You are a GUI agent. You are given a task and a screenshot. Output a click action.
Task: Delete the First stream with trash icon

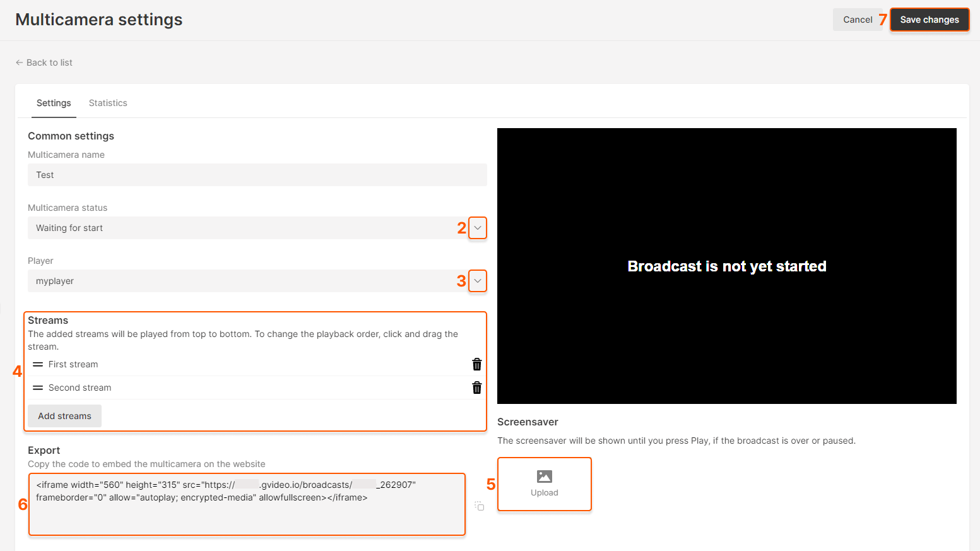tap(477, 364)
